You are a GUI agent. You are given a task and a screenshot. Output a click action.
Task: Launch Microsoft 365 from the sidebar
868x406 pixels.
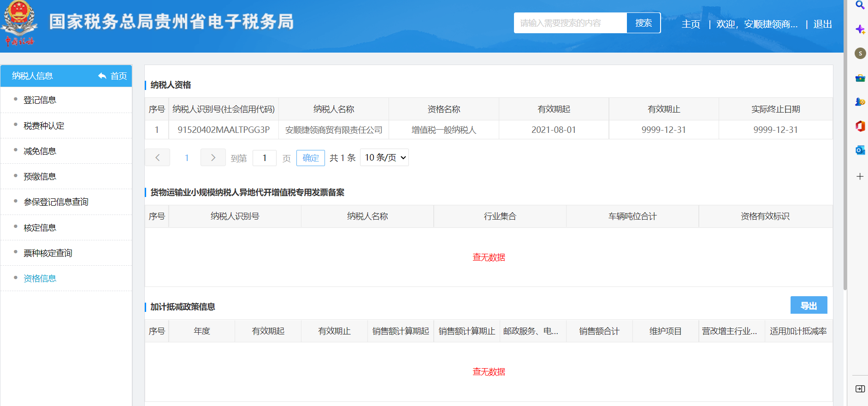pos(860,126)
